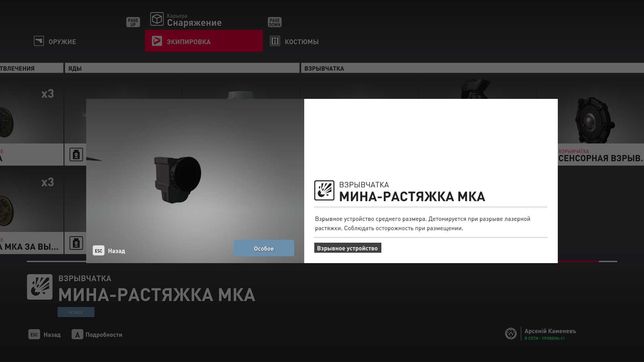Click the pistol icon beside ОРУЖИЕ
The image size is (644, 362).
[x=39, y=41]
